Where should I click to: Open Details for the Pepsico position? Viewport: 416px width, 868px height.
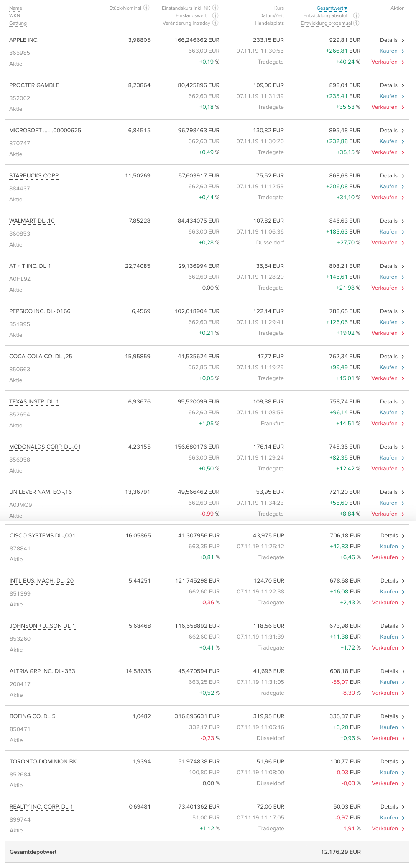392,311
